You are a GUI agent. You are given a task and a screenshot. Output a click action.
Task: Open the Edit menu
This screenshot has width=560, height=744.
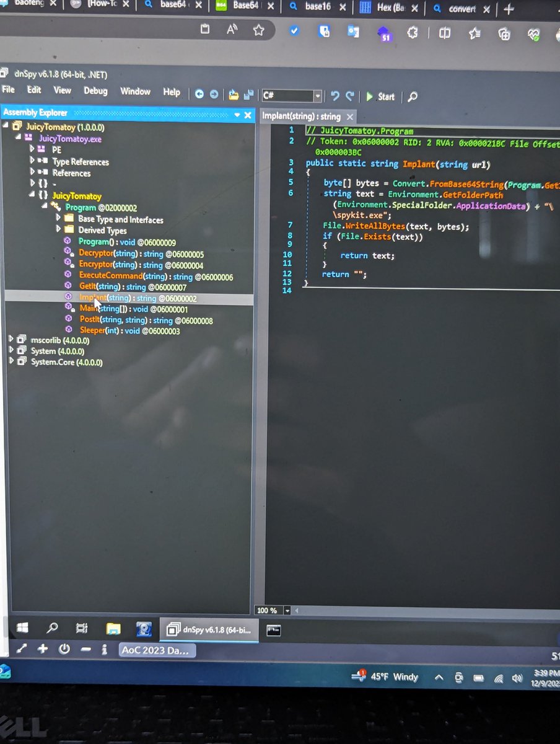34,90
